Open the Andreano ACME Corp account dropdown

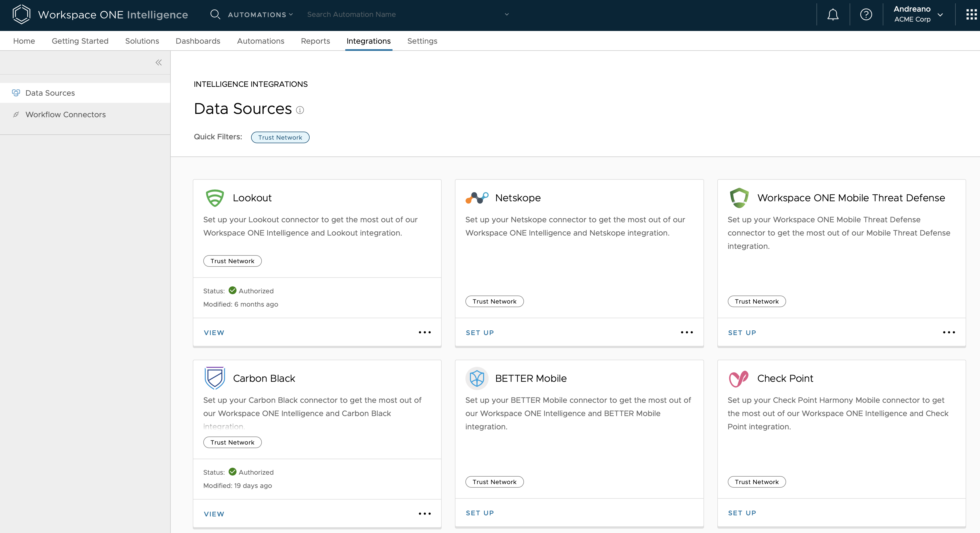[939, 14]
